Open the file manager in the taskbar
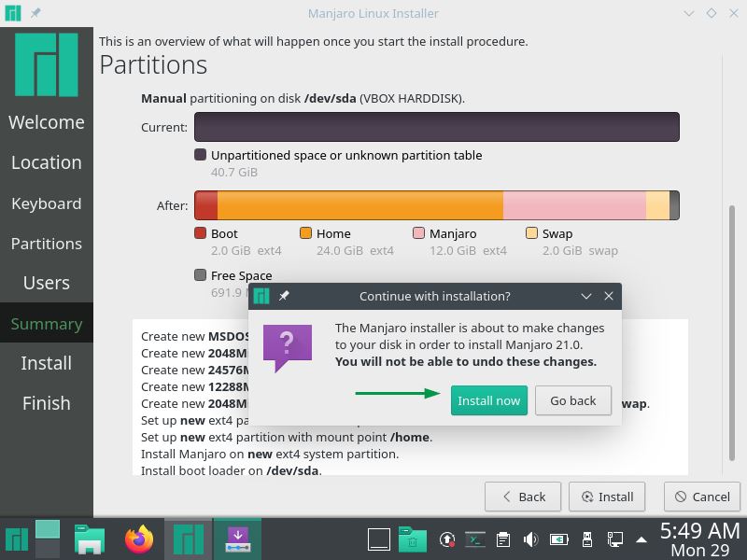This screenshot has height=560, width=747. point(90,539)
